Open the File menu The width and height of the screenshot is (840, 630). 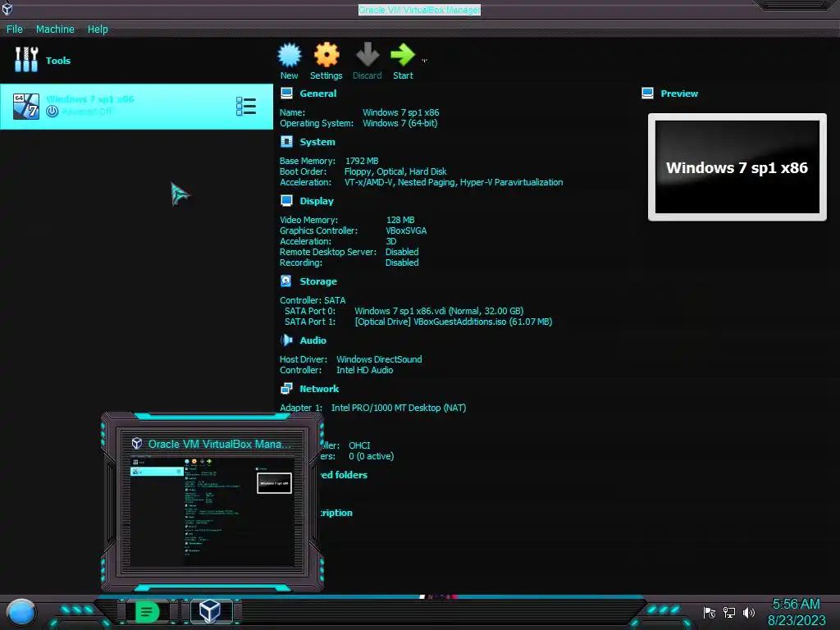(x=15, y=29)
